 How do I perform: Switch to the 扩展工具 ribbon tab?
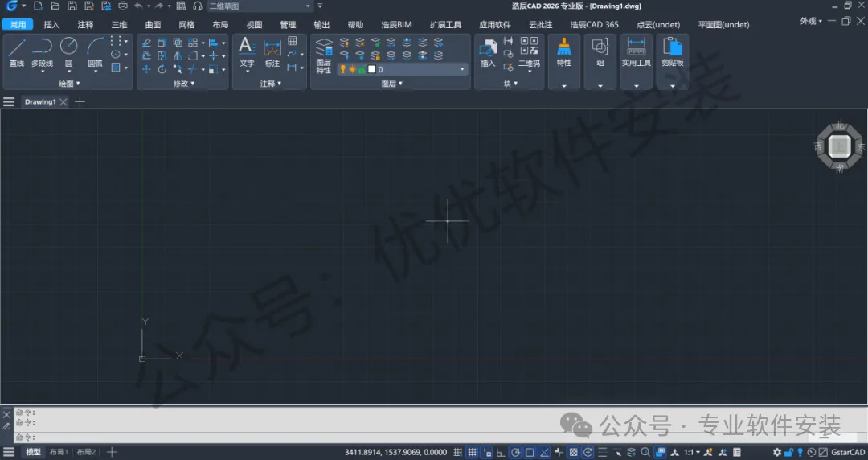pyautogui.click(x=445, y=25)
